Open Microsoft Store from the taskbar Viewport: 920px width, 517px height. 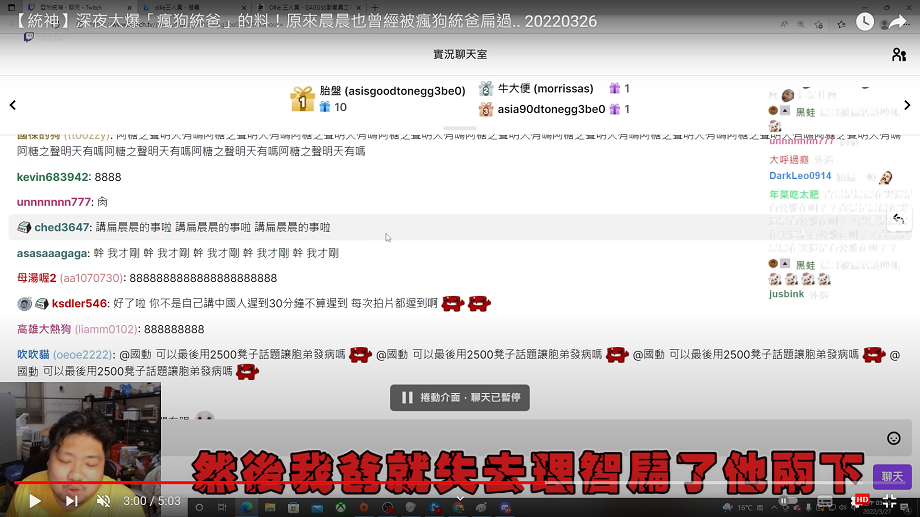pos(293,508)
